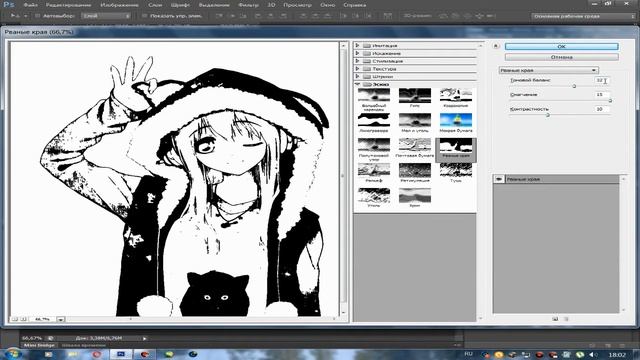
Task: Click the Отмена button
Action: point(562,57)
